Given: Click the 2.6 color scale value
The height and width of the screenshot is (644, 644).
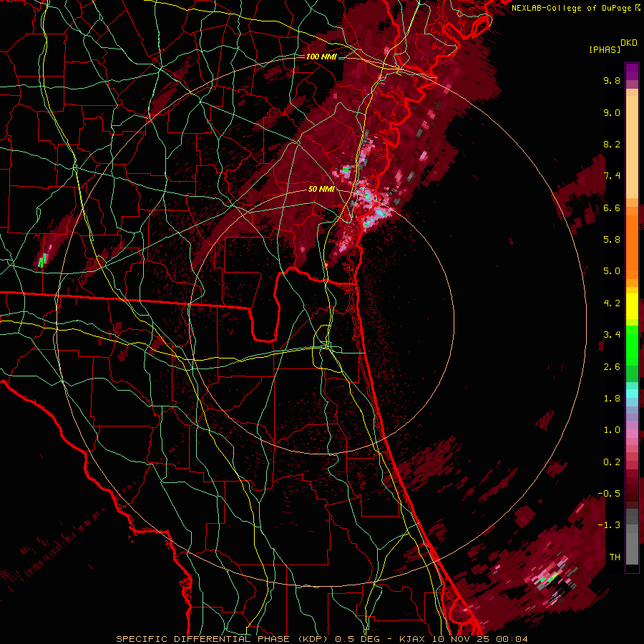Looking at the screenshot, I should [x=612, y=367].
